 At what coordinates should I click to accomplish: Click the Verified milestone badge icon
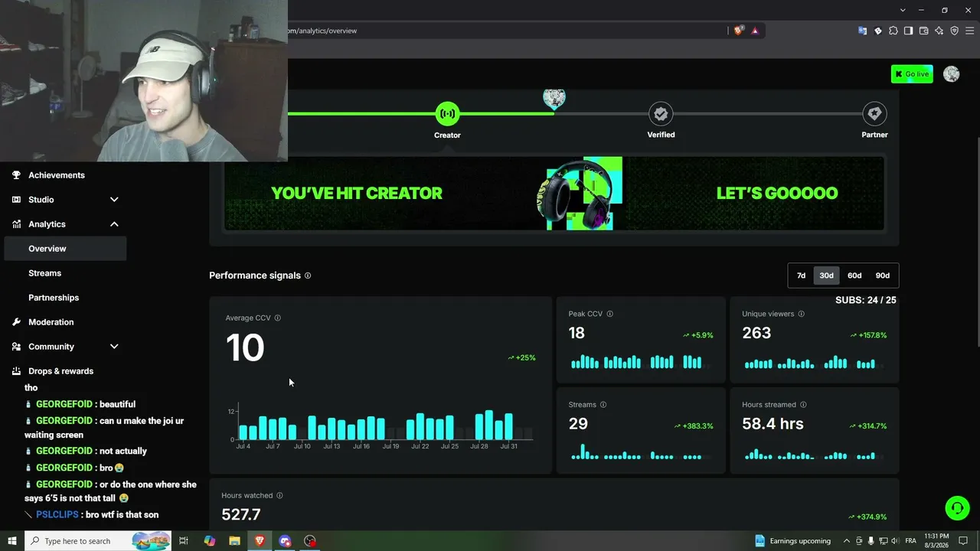click(661, 114)
